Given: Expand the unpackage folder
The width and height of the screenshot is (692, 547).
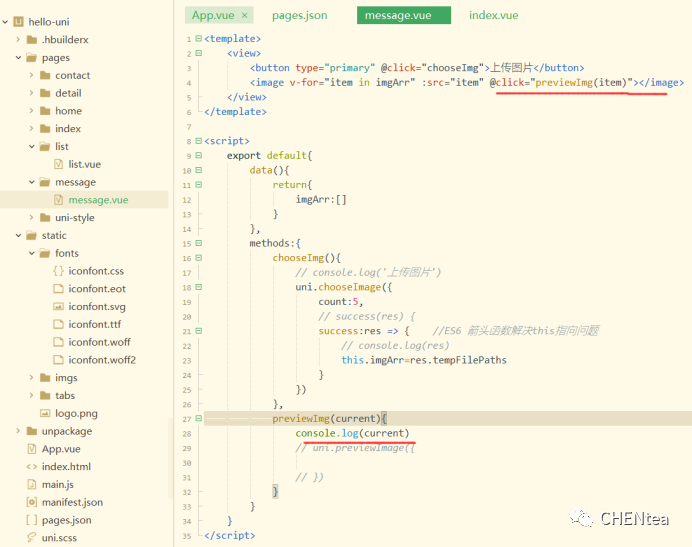Looking at the screenshot, I should click(x=18, y=431).
